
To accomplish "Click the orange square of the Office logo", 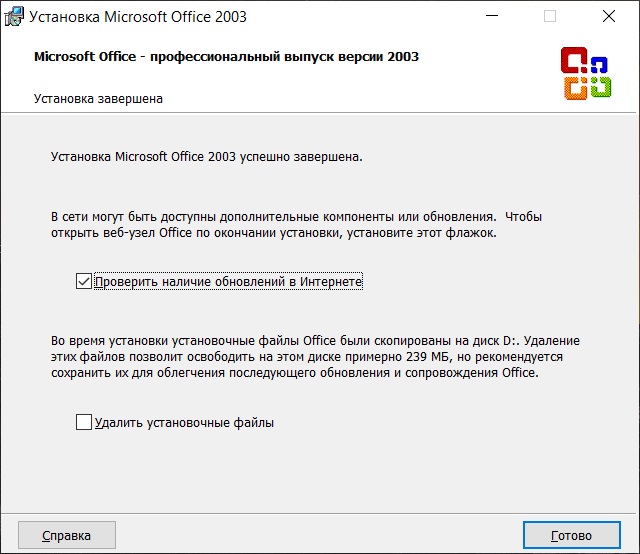I will click(576, 88).
